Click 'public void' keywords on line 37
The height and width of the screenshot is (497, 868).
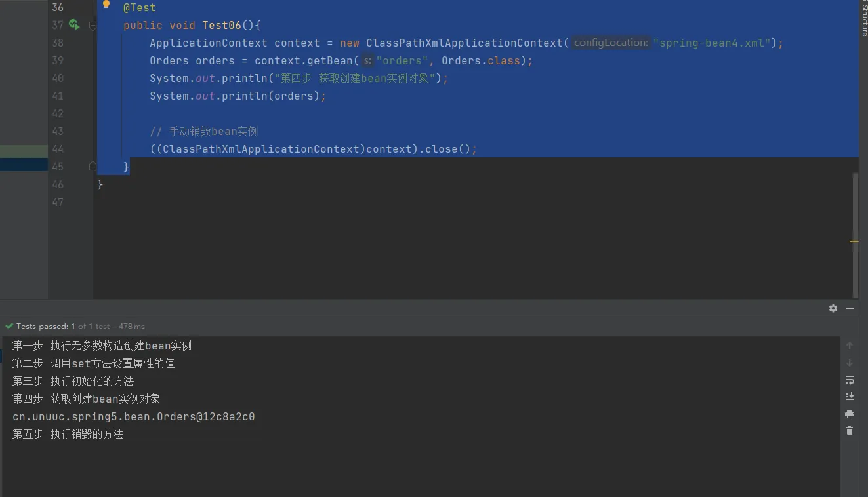(159, 25)
